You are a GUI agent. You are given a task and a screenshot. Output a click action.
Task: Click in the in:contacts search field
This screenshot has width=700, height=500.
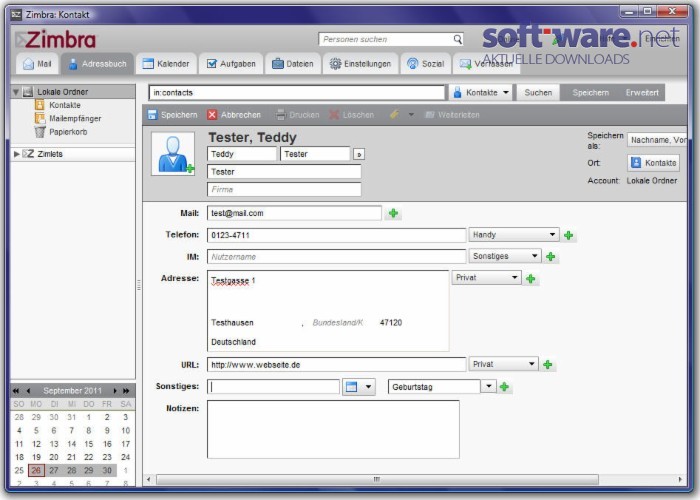pos(296,92)
